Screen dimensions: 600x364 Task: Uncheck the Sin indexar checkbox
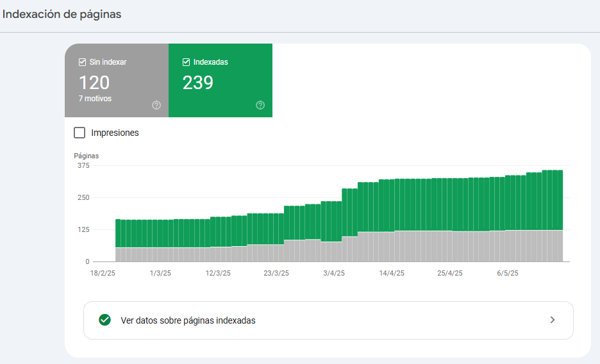(82, 62)
